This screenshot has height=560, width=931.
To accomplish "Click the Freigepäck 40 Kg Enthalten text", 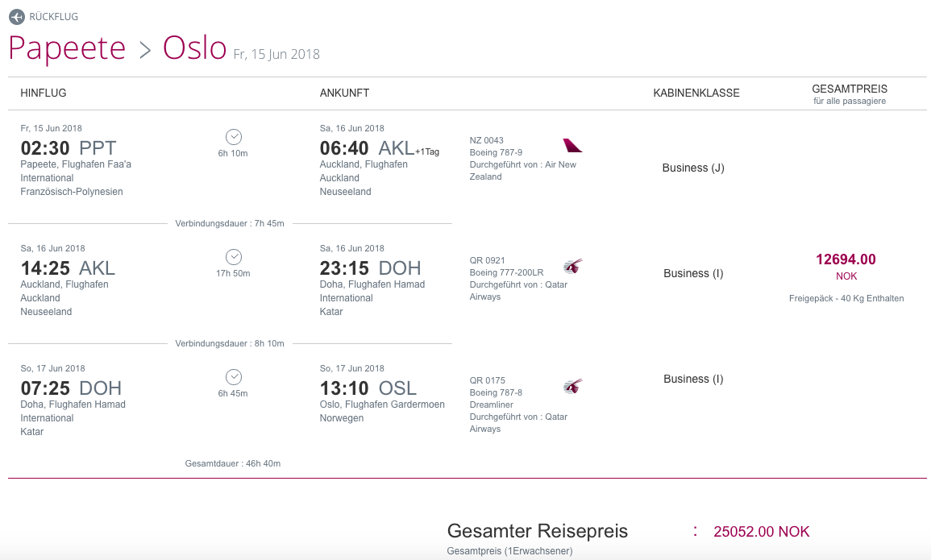I will pos(846,298).
